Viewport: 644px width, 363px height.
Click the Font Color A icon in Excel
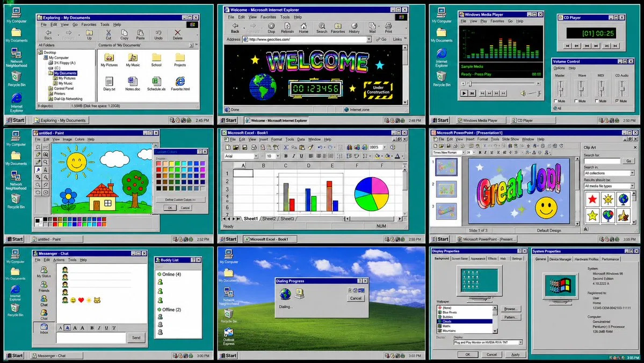click(397, 156)
